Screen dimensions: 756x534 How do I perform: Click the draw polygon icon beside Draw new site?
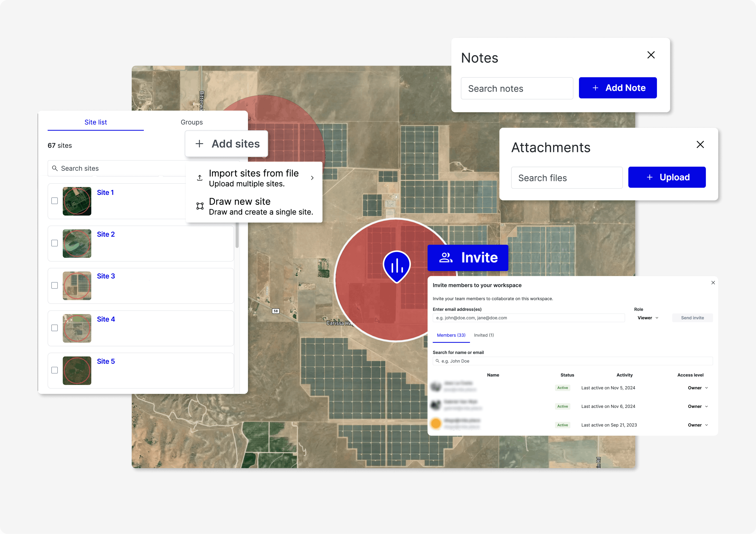point(200,206)
